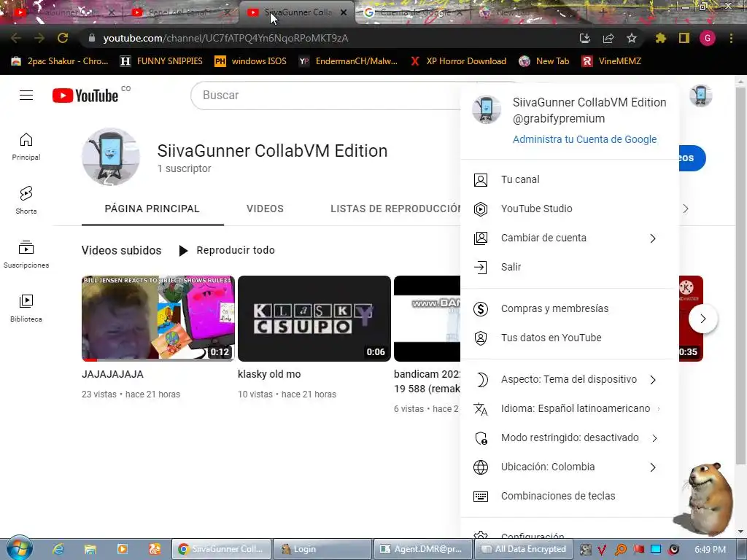The width and height of the screenshot is (747, 560).
Task: Open the XP Horror Download bookmark
Action: click(458, 61)
